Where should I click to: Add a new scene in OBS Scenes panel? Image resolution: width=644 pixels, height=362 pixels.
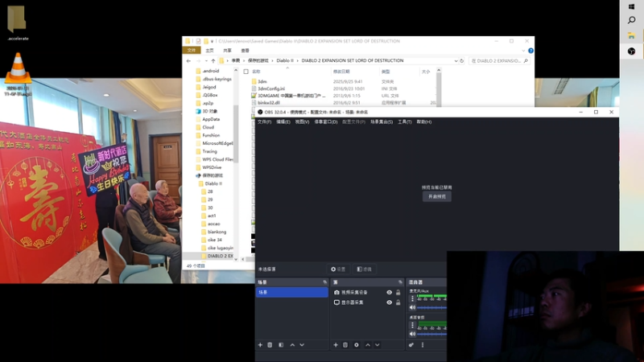(260, 345)
